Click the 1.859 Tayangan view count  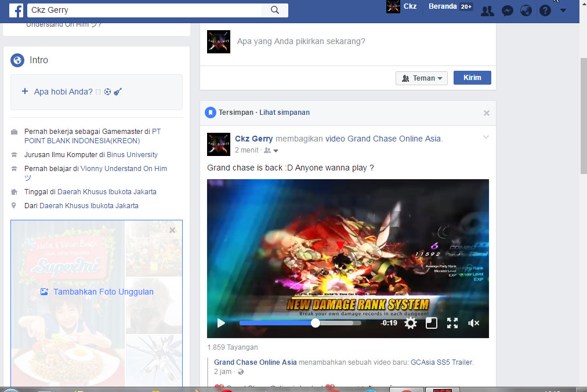pyautogui.click(x=233, y=347)
